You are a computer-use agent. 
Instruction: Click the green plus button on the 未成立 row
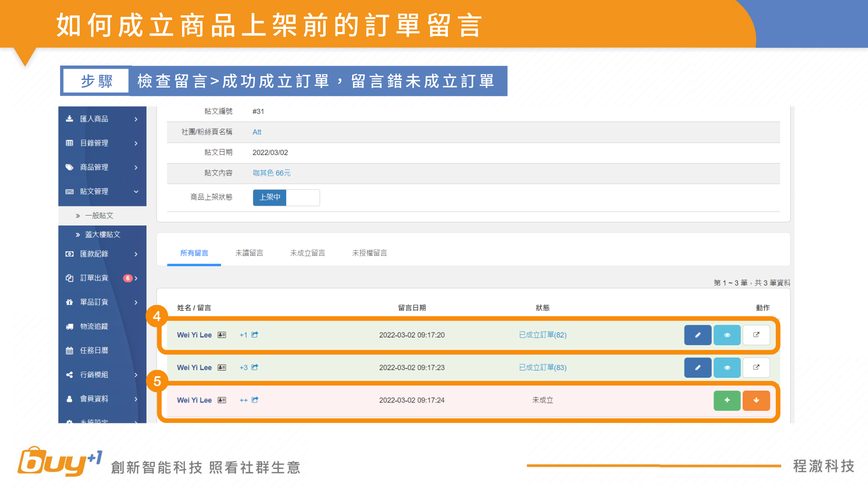pyautogui.click(x=727, y=400)
